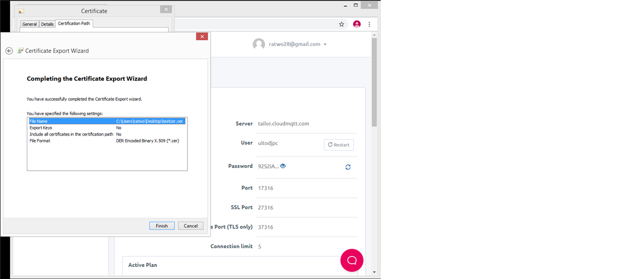Viewport: 644px width, 279px height.
Task: Open Details tab in Certificate window
Action: pyautogui.click(x=47, y=24)
